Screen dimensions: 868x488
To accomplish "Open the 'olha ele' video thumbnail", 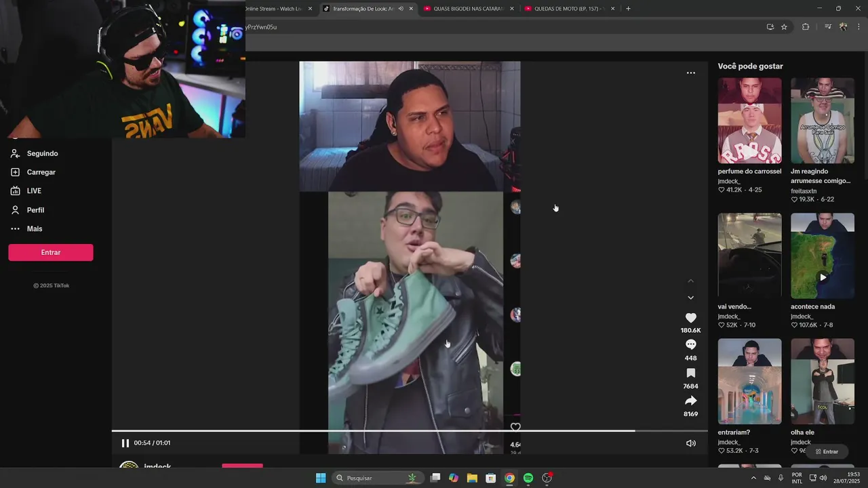I will 822,381.
